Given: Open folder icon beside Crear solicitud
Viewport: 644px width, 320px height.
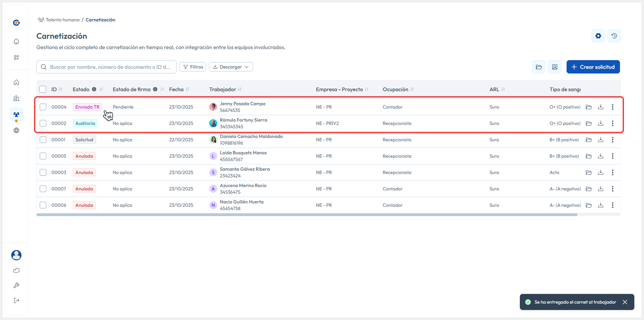Looking at the screenshot, I should pos(539,67).
